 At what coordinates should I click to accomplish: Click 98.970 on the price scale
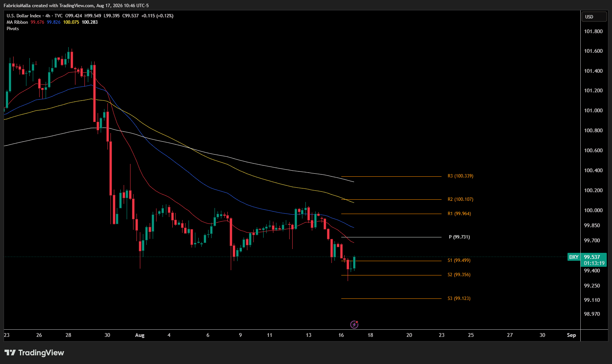[592, 314]
